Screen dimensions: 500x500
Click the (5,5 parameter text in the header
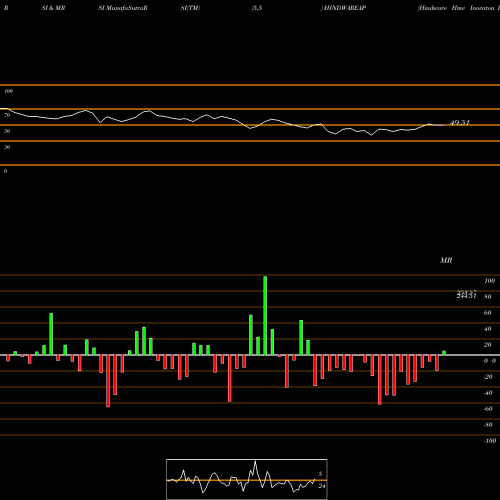(257, 8)
